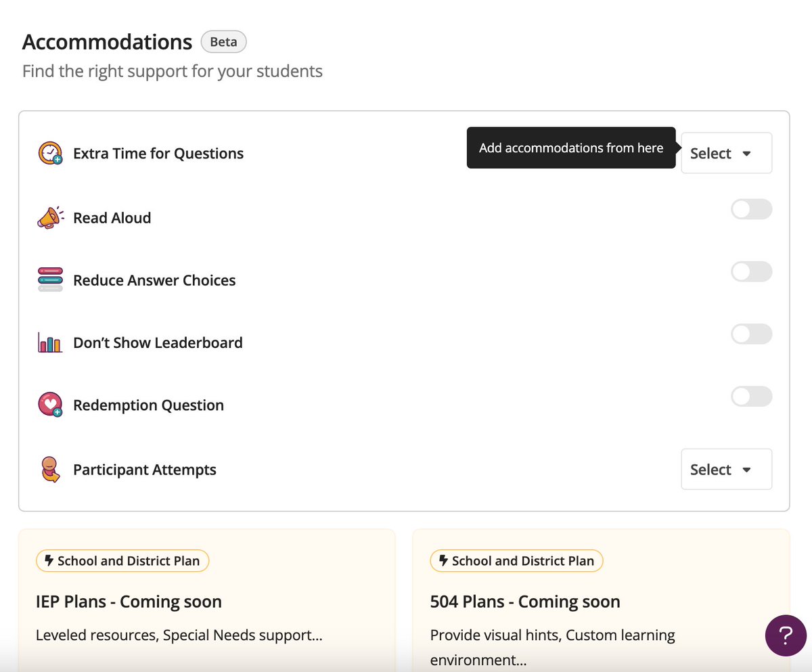Click the Beta badge next to Accommodations

pos(223,42)
